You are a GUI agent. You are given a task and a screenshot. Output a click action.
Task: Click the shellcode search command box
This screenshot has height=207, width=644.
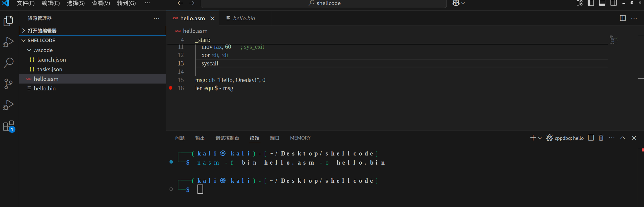point(324,3)
